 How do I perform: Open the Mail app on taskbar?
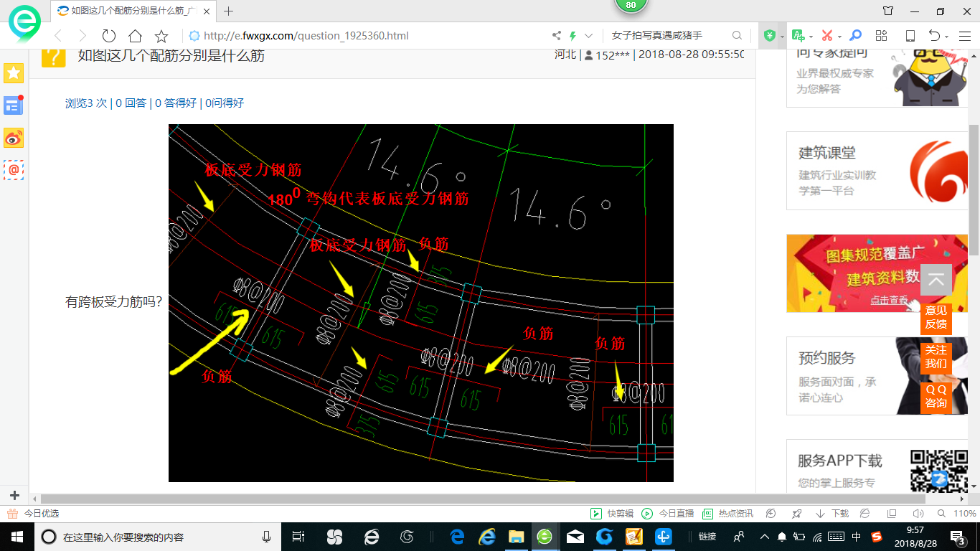click(x=575, y=537)
